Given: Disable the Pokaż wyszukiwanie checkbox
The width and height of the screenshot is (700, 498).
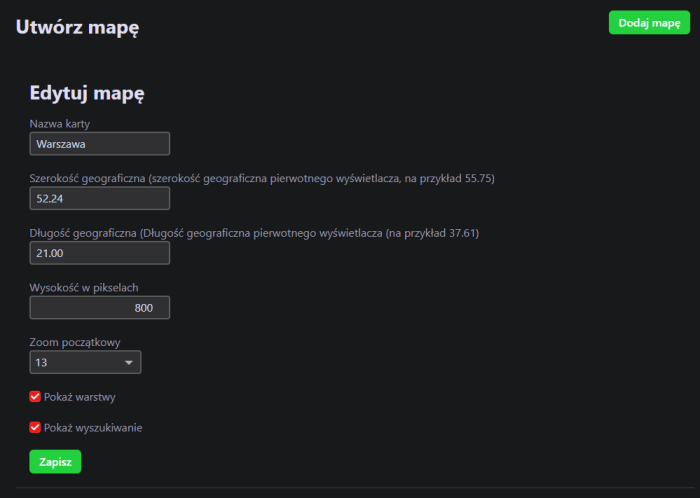Looking at the screenshot, I should (x=35, y=428).
